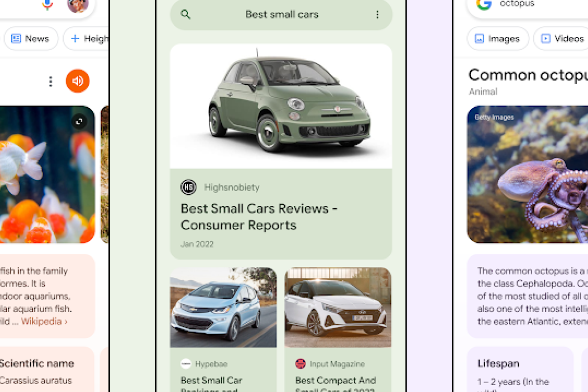Open the three-dot menu in car search bar

coord(377,15)
